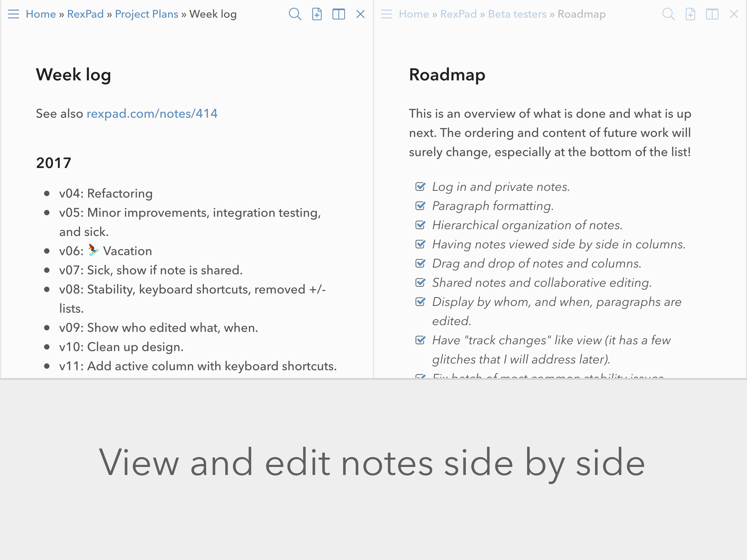Screen dimensions: 747x560
Task: Click 'v11: Add active column' item
Action: tap(198, 366)
